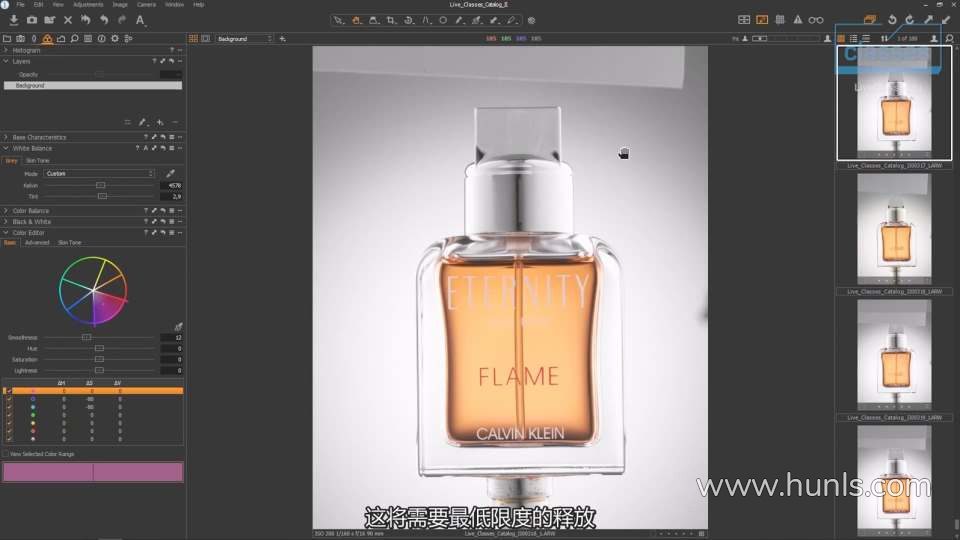Open the Color tool tab icon

point(47,39)
